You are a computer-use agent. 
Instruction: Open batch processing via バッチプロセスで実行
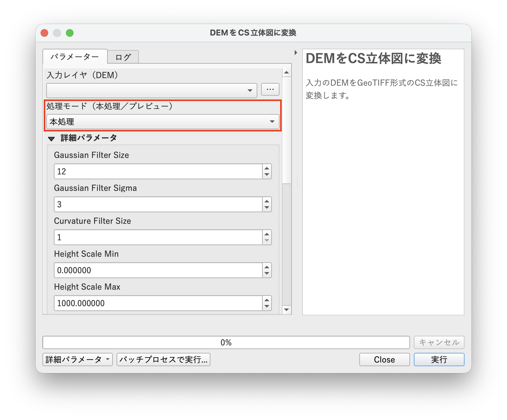tap(164, 360)
